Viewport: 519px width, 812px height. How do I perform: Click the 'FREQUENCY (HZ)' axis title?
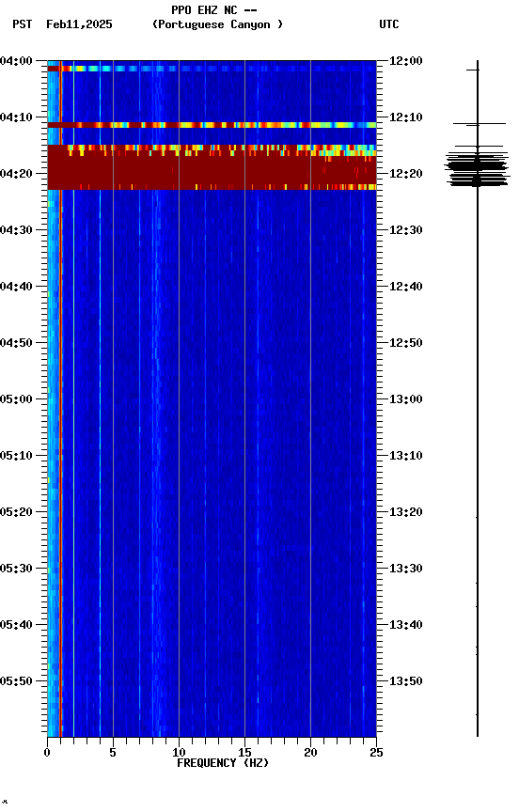point(223,764)
